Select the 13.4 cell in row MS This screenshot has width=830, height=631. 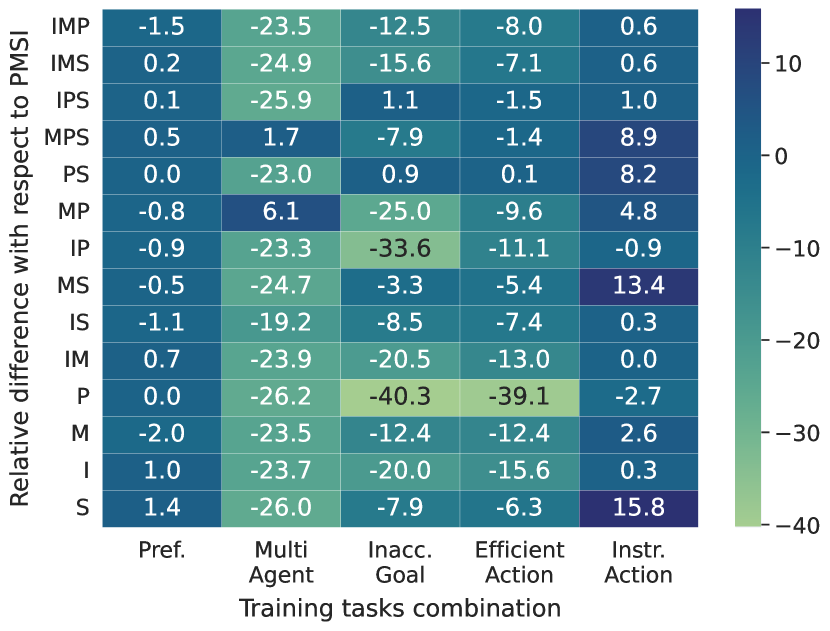pyautogui.click(x=639, y=284)
